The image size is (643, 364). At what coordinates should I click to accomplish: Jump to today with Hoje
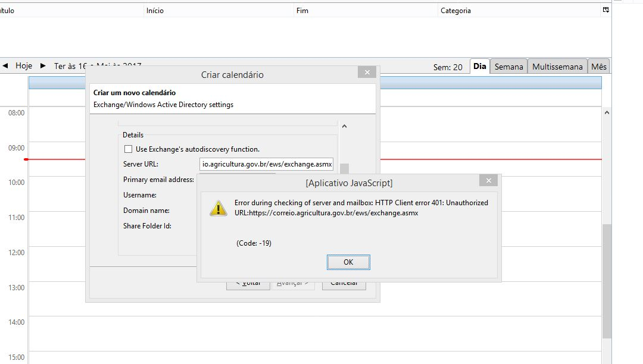click(24, 65)
